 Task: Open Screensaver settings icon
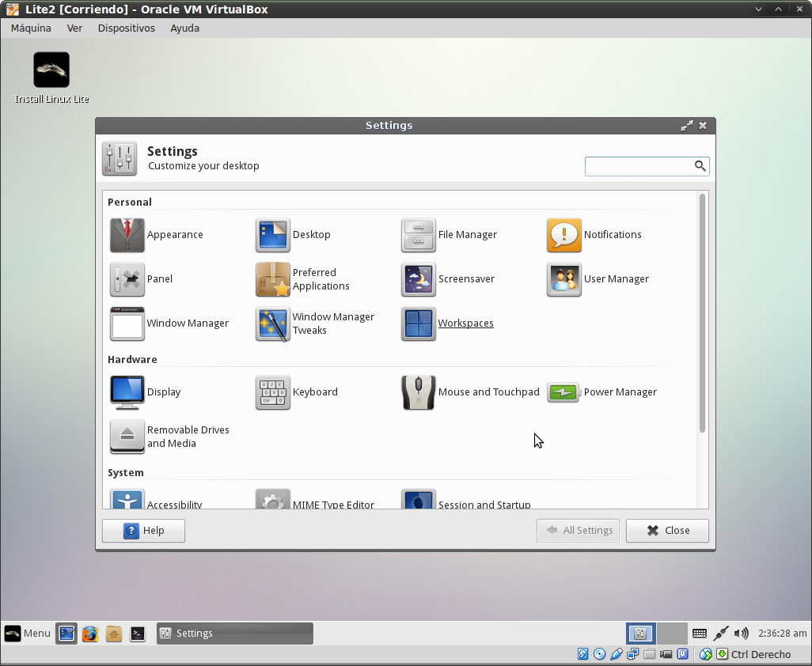(x=419, y=279)
